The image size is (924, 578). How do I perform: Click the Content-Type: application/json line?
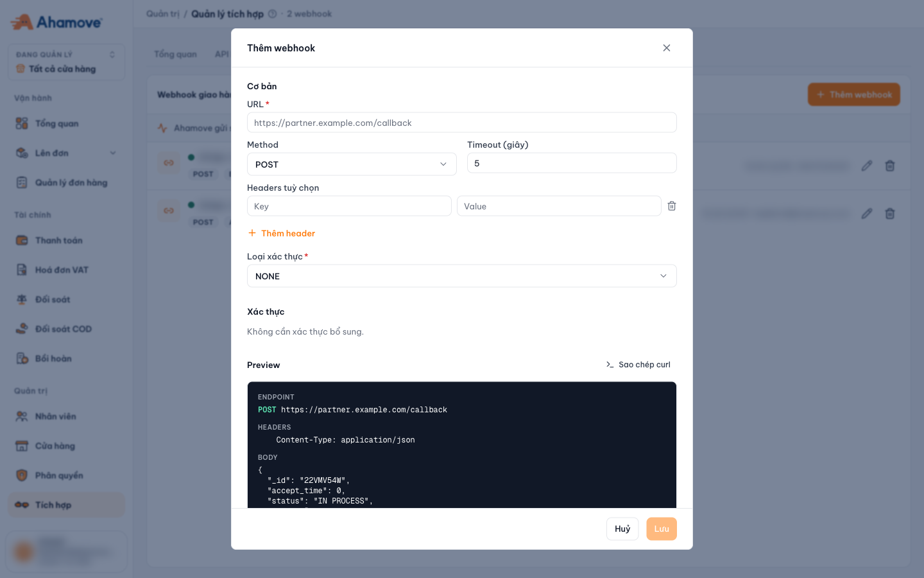coord(345,440)
